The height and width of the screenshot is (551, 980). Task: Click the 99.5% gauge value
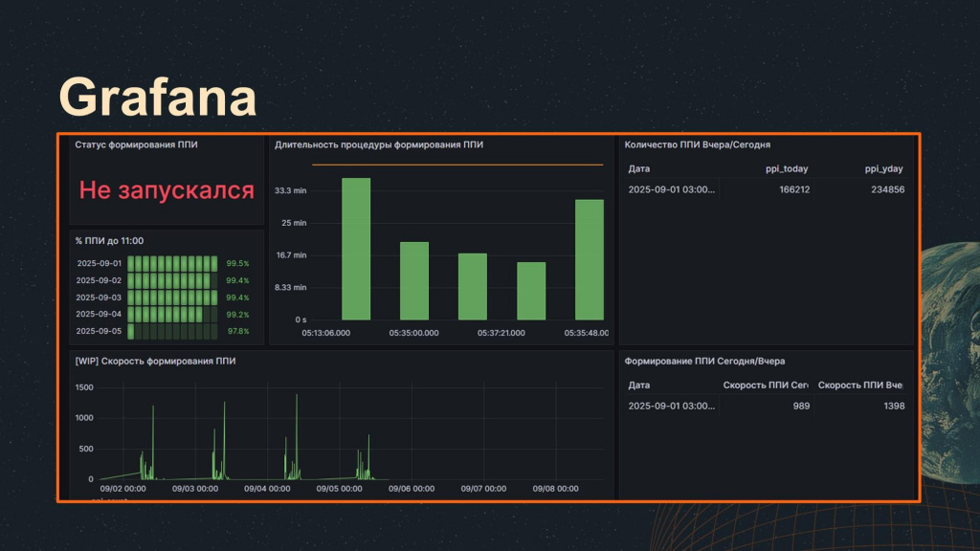click(237, 264)
